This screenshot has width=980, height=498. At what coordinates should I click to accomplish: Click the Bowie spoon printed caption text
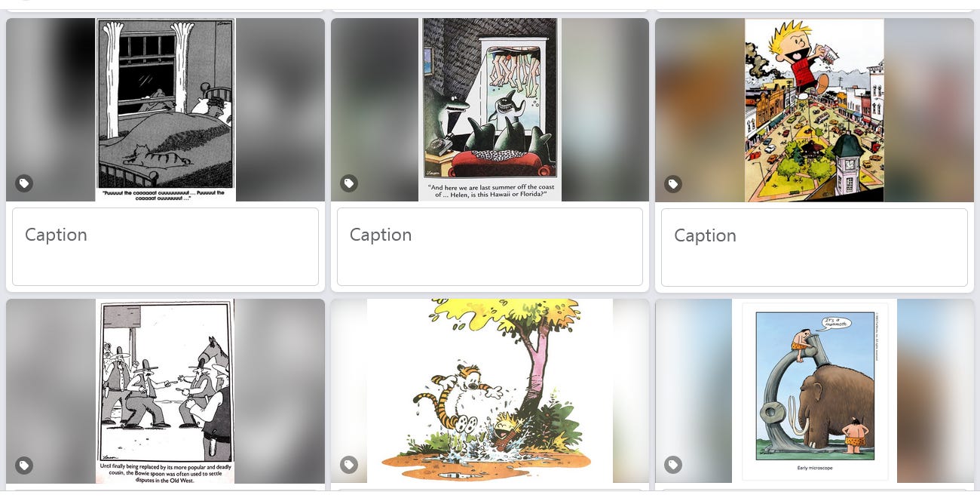point(165,472)
